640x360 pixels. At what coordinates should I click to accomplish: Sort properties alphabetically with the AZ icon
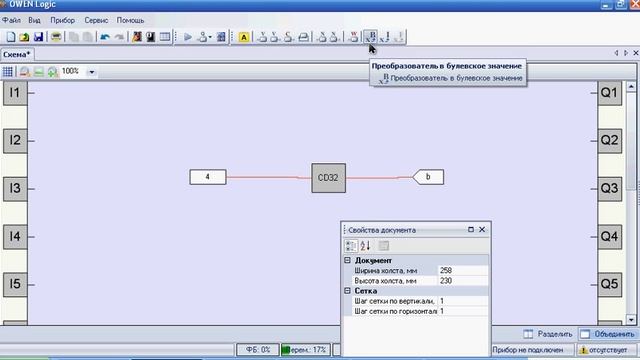pyautogui.click(x=365, y=246)
